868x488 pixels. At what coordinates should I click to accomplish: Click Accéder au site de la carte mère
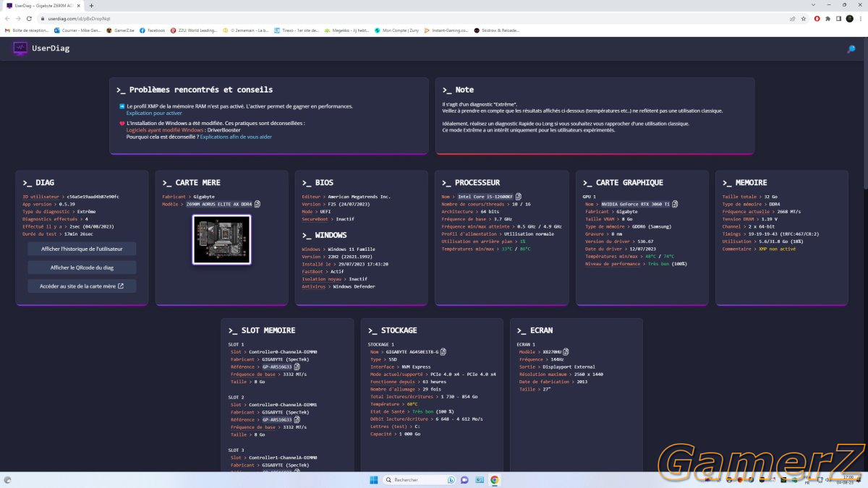(x=82, y=286)
